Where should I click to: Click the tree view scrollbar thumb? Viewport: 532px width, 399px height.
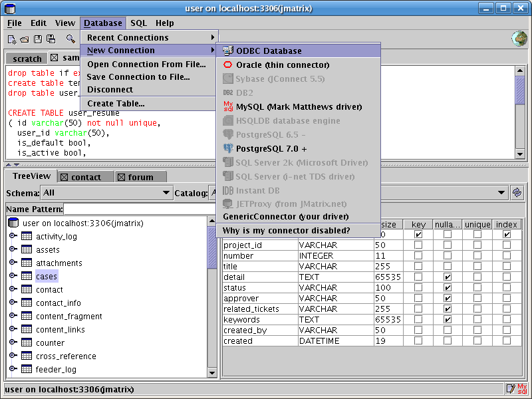211,247
